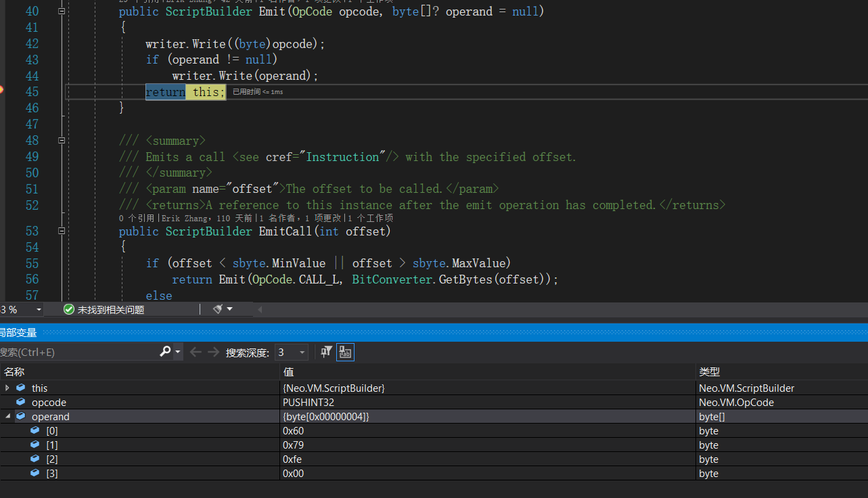The image size is (868, 498).
Task: Collapse the Emit method at line 40
Action: click(x=62, y=12)
